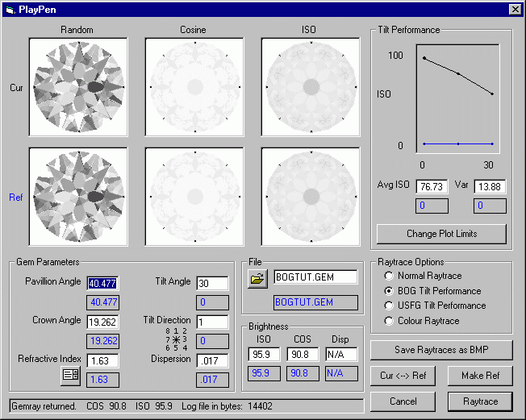Click the Avg ISO value 76.73
The image size is (526, 420).
pos(432,187)
